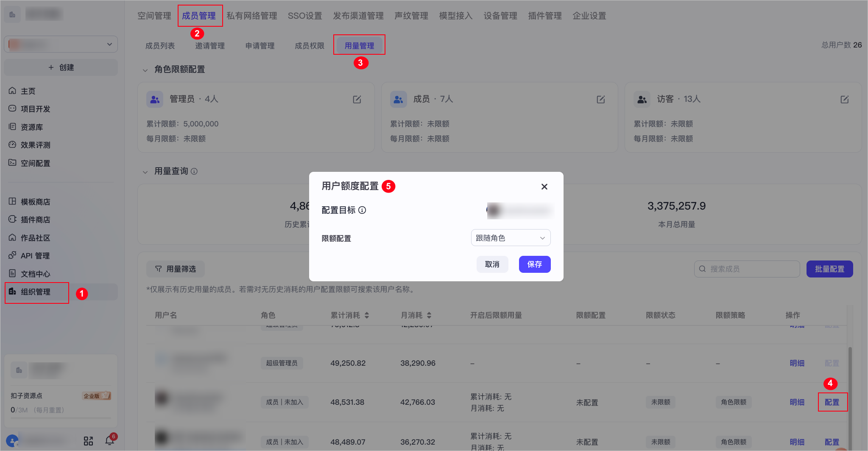Click the 超级管理员 role tag
The height and width of the screenshot is (451, 868).
tap(282, 363)
